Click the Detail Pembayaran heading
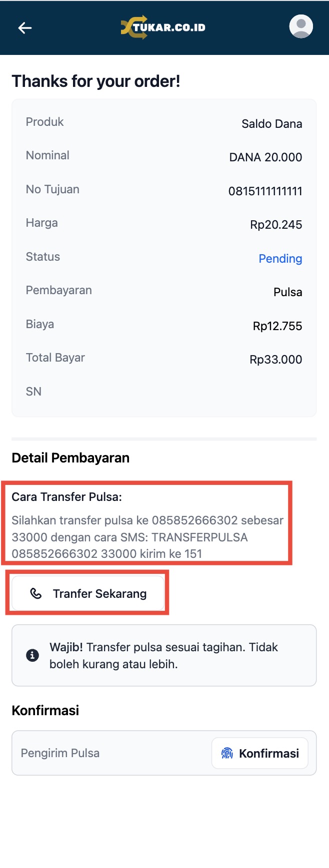Image resolution: width=329 pixels, height=868 pixels. pos(70,458)
